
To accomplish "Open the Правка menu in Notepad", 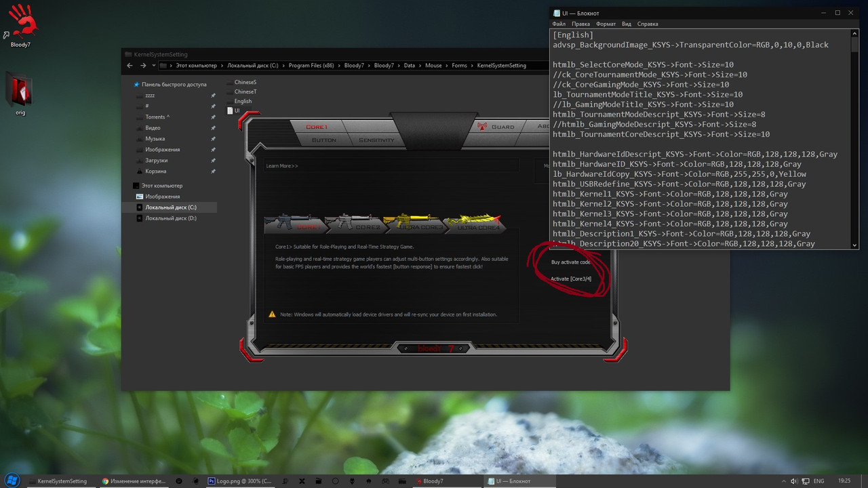I will pos(580,24).
